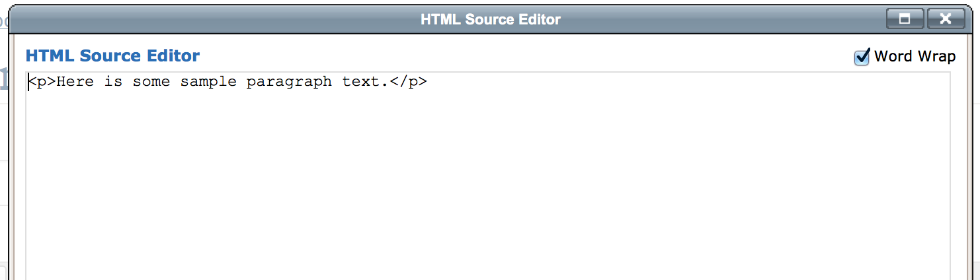The width and height of the screenshot is (980, 280).
Task: Maximize the HTML Source Editor window
Action: coord(905,19)
